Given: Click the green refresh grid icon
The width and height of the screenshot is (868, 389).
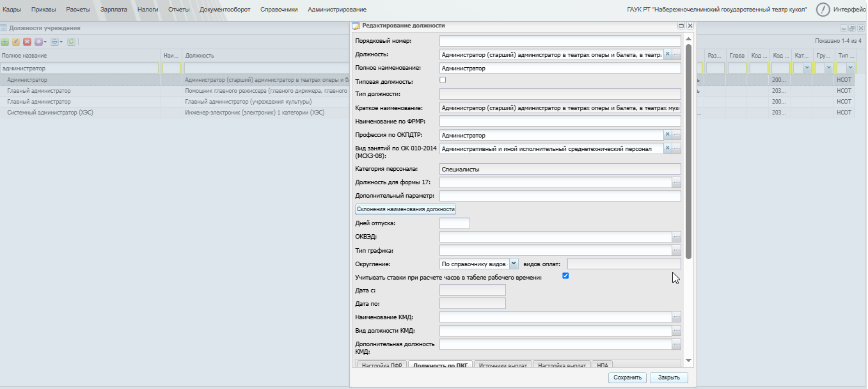Looking at the screenshot, I should [x=72, y=42].
